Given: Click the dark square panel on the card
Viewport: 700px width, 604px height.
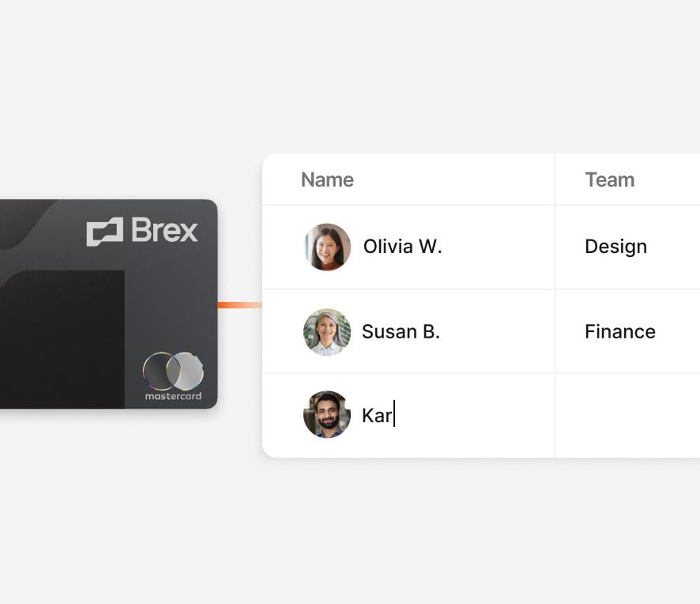Looking at the screenshot, I should pyautogui.click(x=62, y=338).
